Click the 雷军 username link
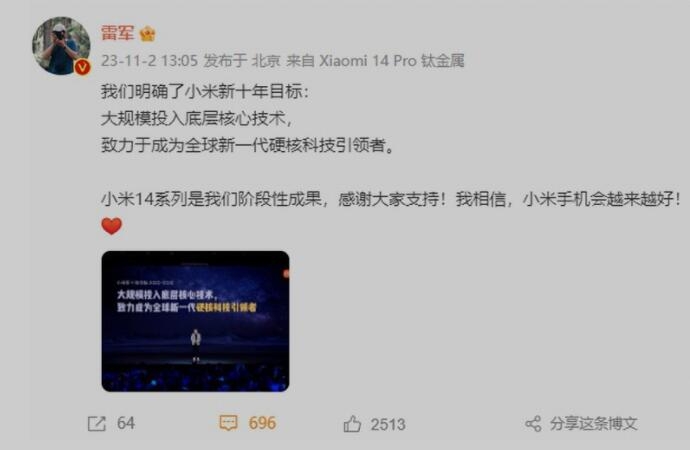Viewport: 690px width, 450px height. (x=117, y=33)
